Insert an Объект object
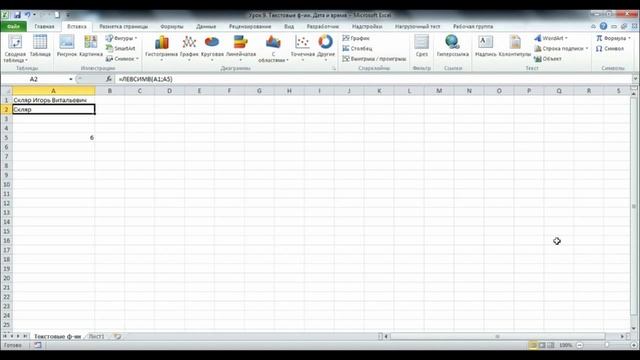The width and height of the screenshot is (640, 360). tap(548, 59)
